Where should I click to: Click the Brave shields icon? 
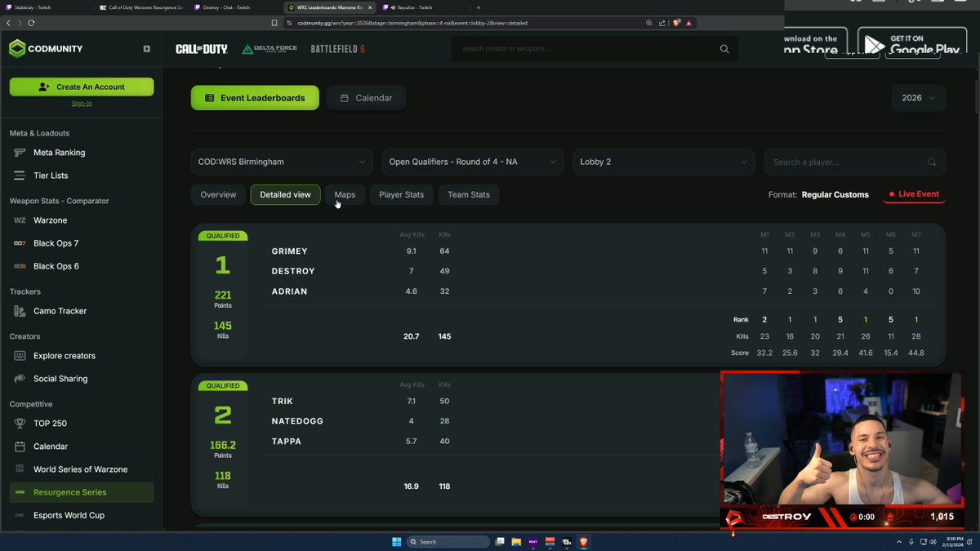pyautogui.click(x=677, y=23)
